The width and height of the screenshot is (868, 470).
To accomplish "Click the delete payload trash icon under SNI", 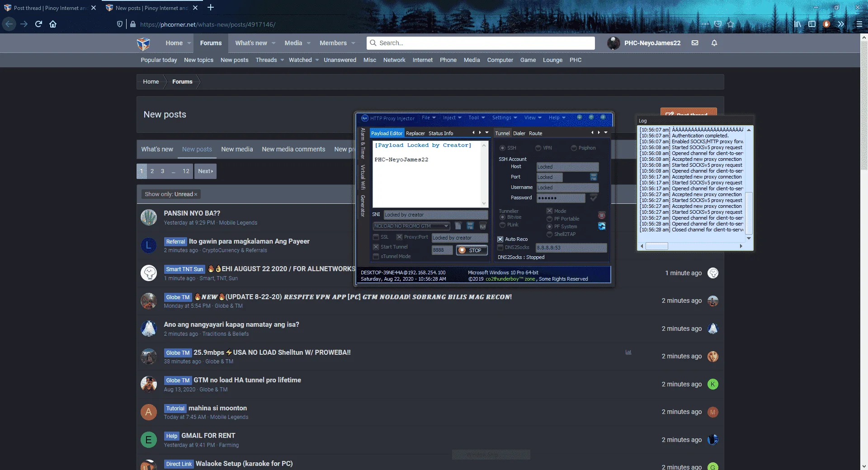I will (x=483, y=226).
